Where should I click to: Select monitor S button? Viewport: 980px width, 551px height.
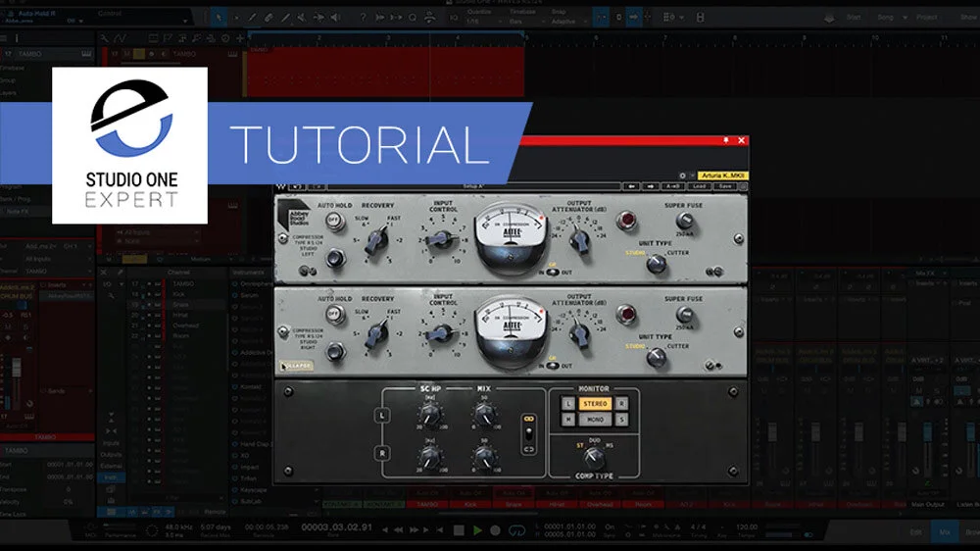pyautogui.click(x=622, y=420)
